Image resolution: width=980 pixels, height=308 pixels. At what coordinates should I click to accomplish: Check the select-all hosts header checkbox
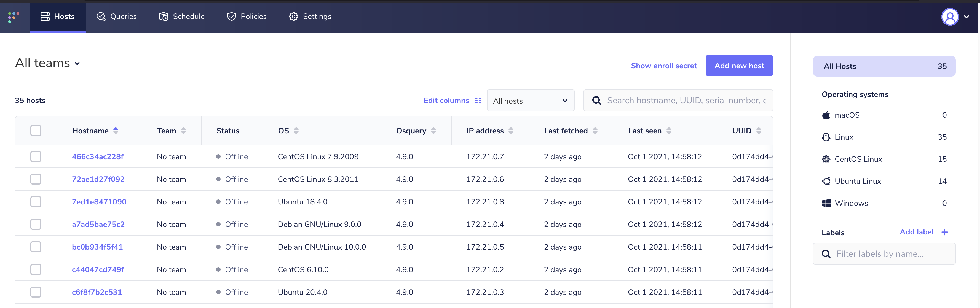(36, 131)
